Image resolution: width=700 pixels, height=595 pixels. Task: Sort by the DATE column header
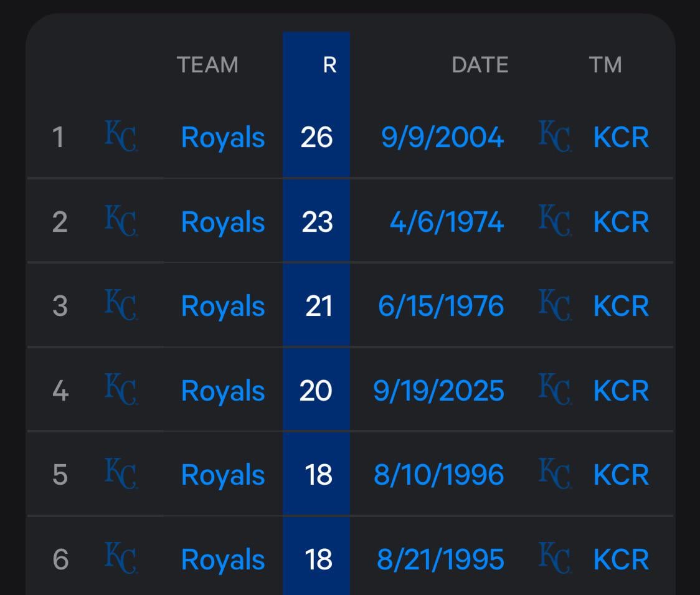pyautogui.click(x=479, y=64)
